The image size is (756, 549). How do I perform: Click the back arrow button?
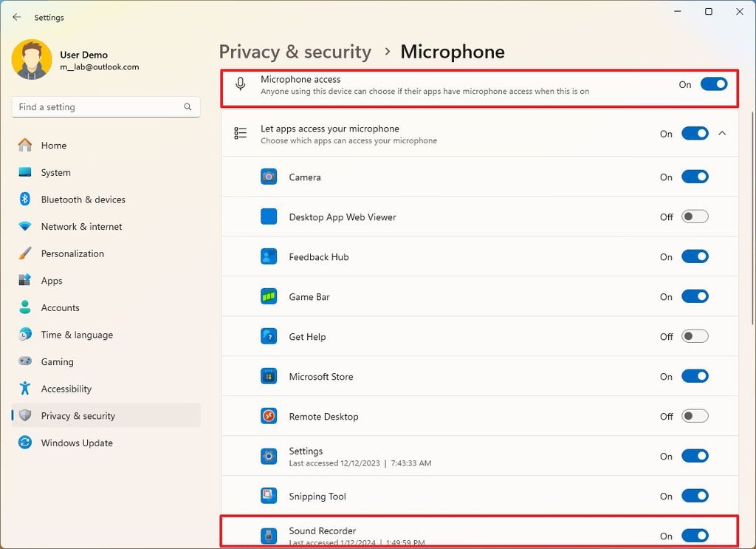coord(16,17)
